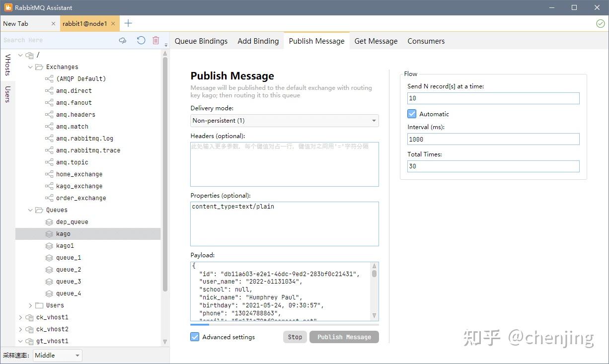Click the vhost icon beside ck_vhost1
The width and height of the screenshot is (609, 364).
click(x=29, y=317)
